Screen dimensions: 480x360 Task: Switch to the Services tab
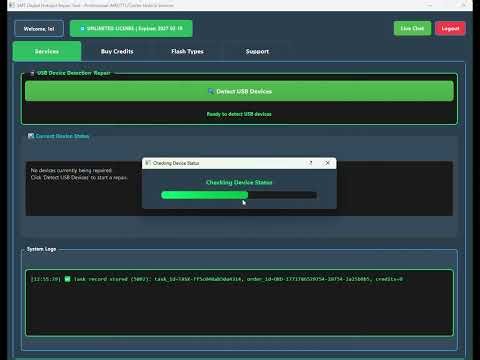(x=47, y=51)
